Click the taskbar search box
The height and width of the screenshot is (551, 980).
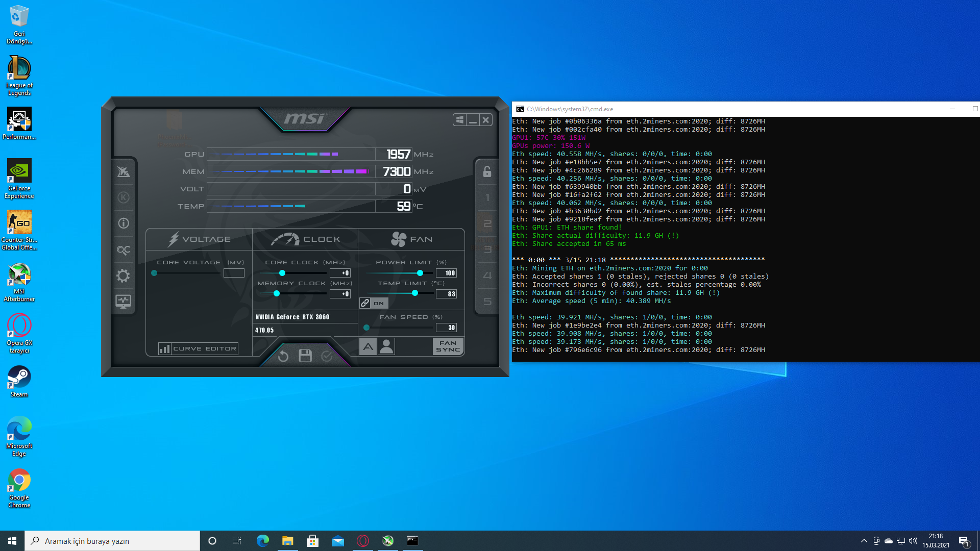[x=112, y=541]
